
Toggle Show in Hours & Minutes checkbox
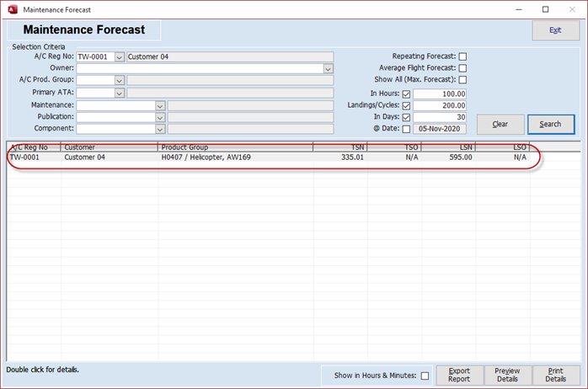point(425,376)
